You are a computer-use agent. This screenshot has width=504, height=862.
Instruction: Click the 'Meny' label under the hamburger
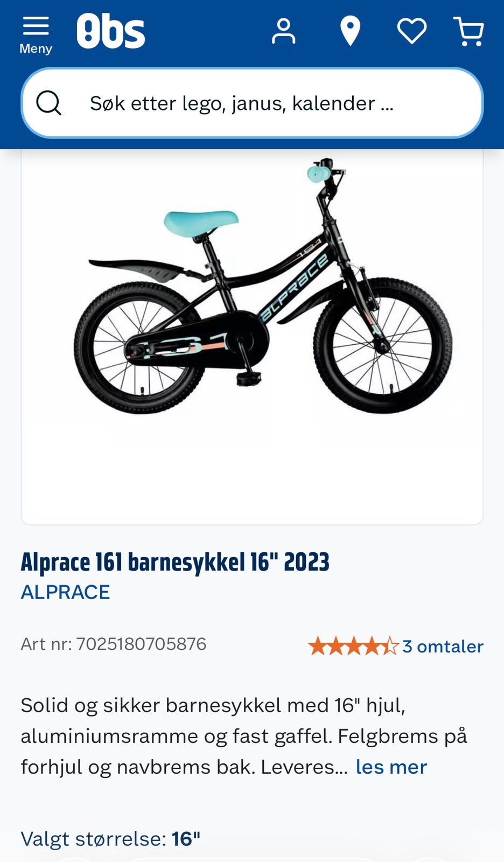36,48
